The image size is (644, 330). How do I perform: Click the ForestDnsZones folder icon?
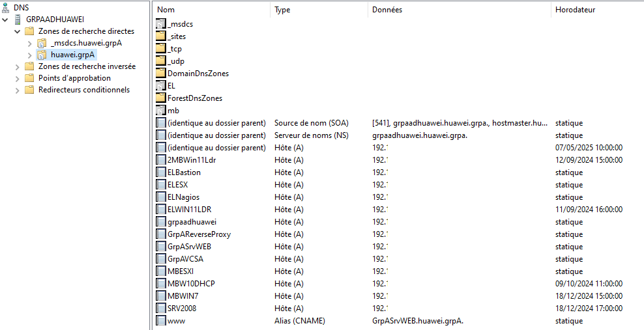point(161,98)
